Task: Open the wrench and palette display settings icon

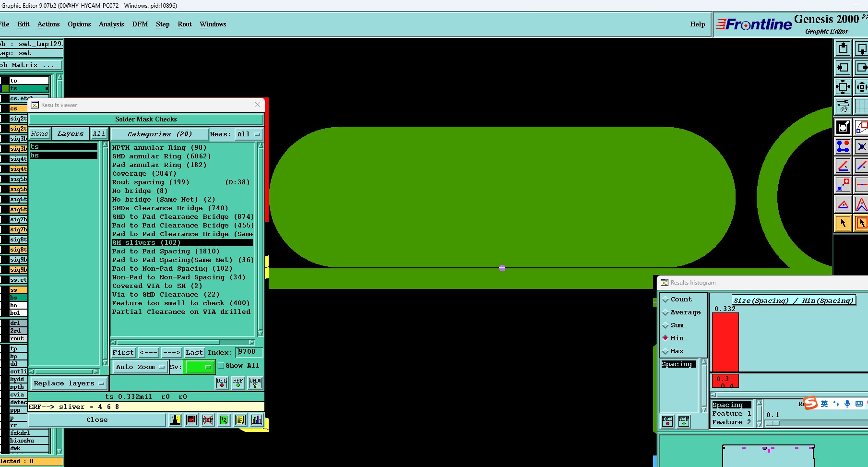Action: [x=843, y=106]
